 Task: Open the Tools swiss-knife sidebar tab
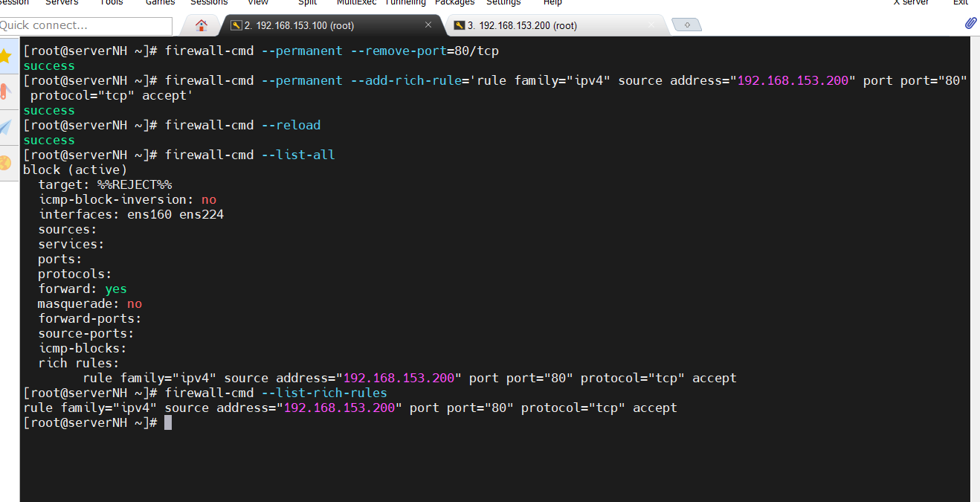click(6, 92)
